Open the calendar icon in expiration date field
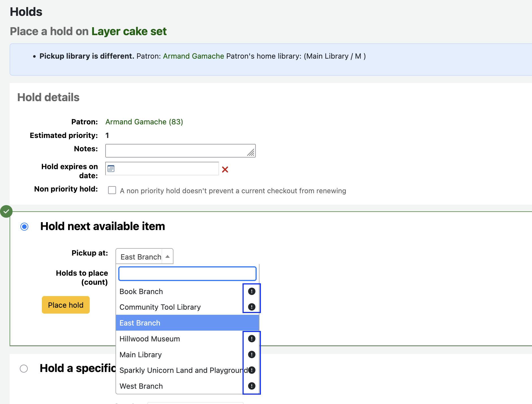 click(111, 169)
